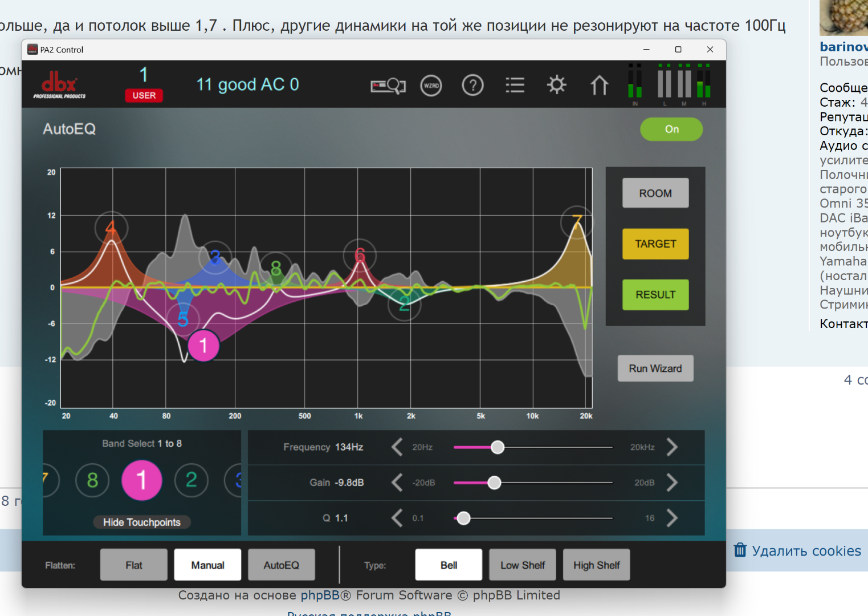This screenshot has height=616, width=868.
Task: Select band 2 circle in Band Select
Action: (x=191, y=480)
